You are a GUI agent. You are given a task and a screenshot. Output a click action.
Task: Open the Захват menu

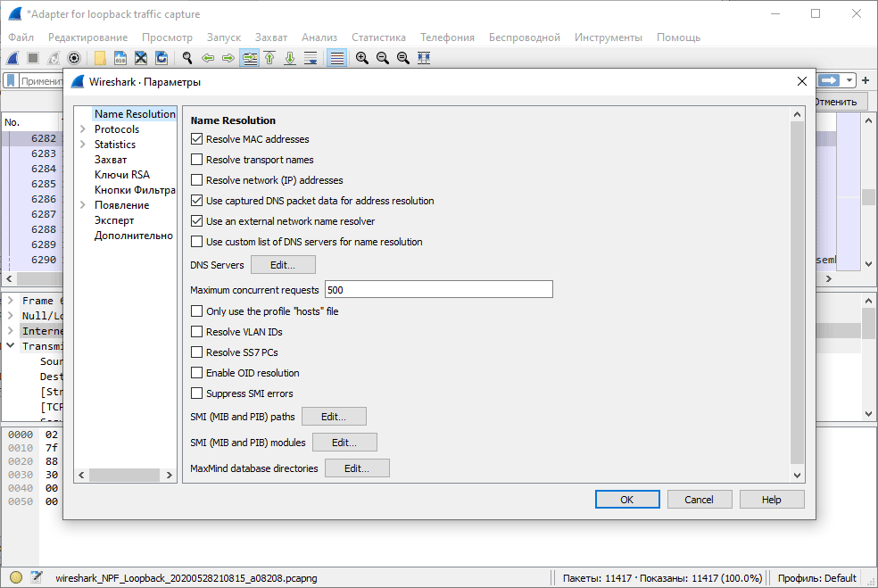click(x=271, y=37)
